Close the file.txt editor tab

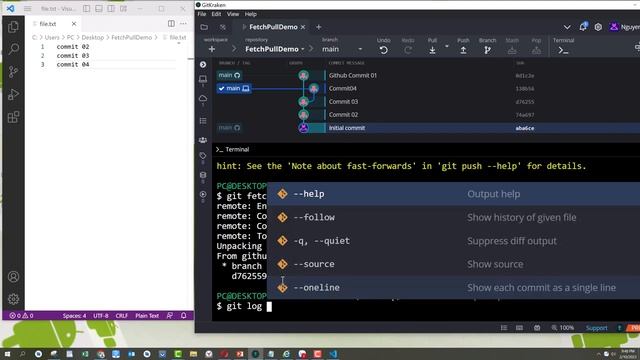tap(73, 24)
